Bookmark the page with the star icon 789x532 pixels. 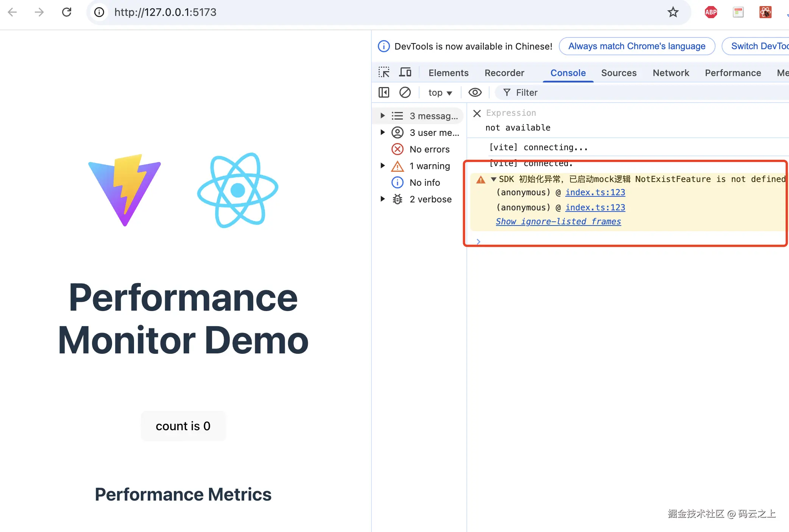click(x=673, y=12)
